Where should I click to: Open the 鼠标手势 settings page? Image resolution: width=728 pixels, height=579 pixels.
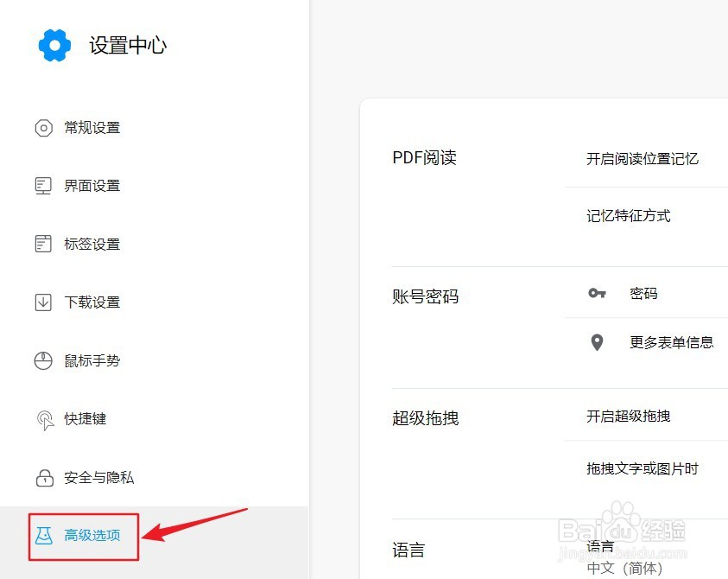coord(92,360)
